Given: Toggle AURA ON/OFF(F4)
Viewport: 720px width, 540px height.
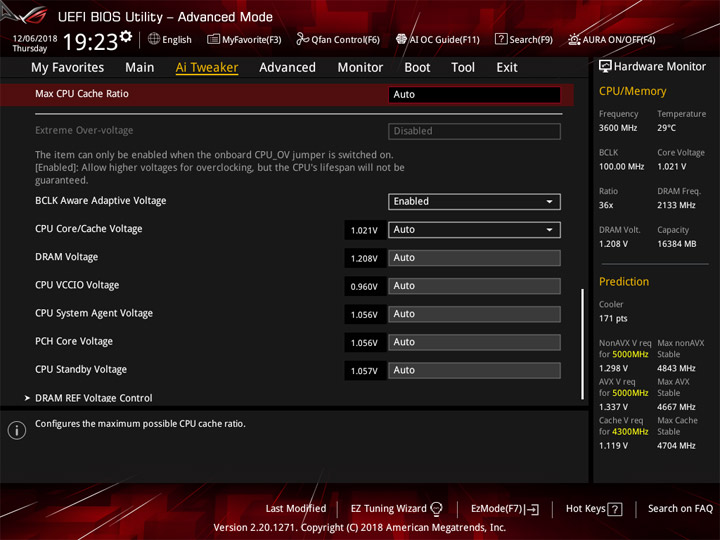Looking at the screenshot, I should coord(619,40).
